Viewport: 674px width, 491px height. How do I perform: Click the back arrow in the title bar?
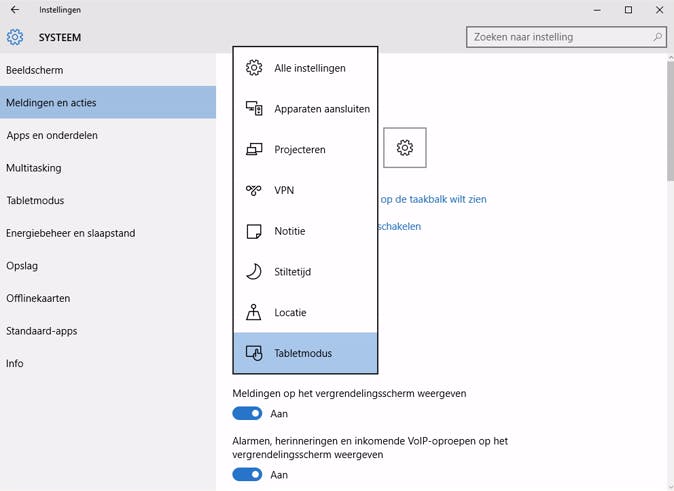14,10
